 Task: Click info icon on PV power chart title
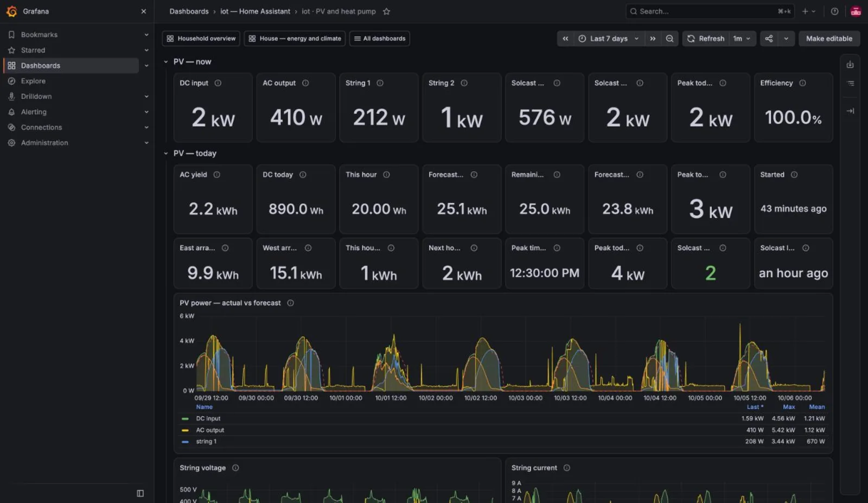290,303
